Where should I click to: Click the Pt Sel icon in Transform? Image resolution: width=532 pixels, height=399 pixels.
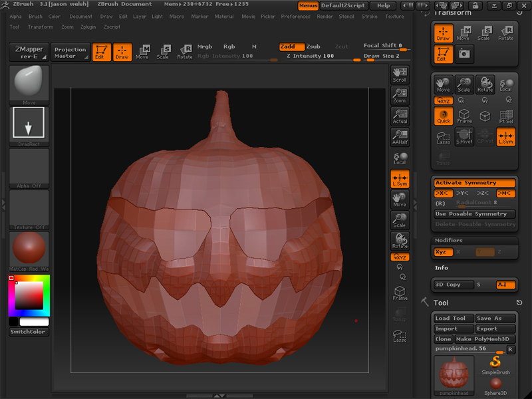(506, 116)
